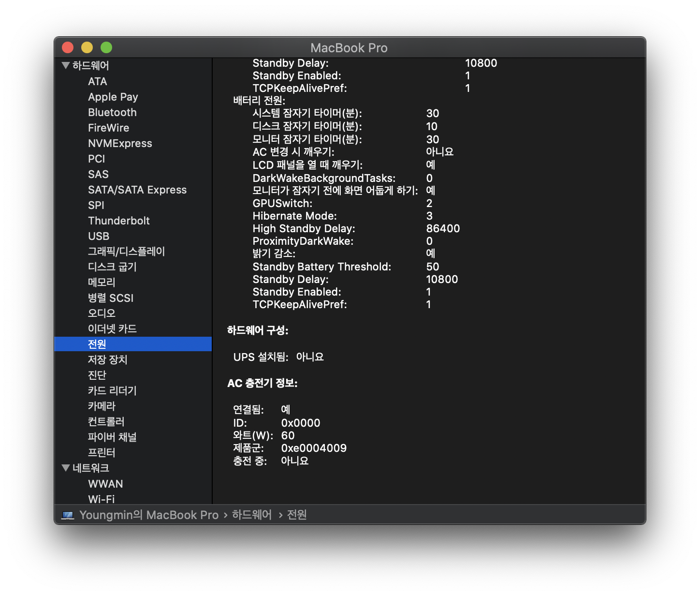Open the 메모리 entry
Viewport: 700px width, 596px height.
click(102, 283)
